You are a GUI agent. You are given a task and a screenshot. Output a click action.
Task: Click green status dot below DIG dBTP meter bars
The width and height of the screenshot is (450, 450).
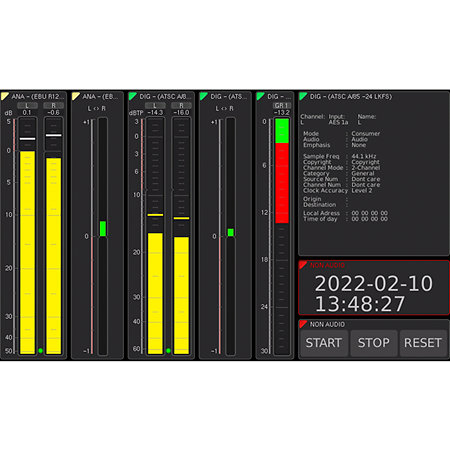[x=168, y=351]
